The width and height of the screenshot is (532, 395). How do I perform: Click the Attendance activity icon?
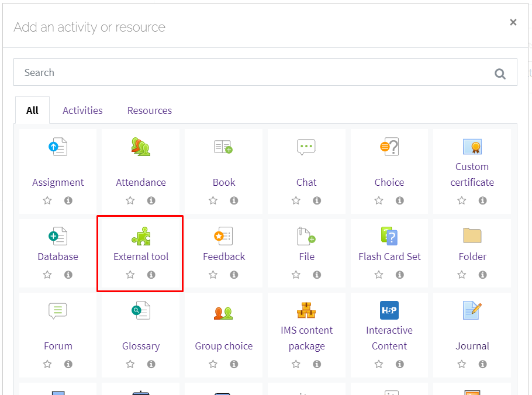coord(141,147)
